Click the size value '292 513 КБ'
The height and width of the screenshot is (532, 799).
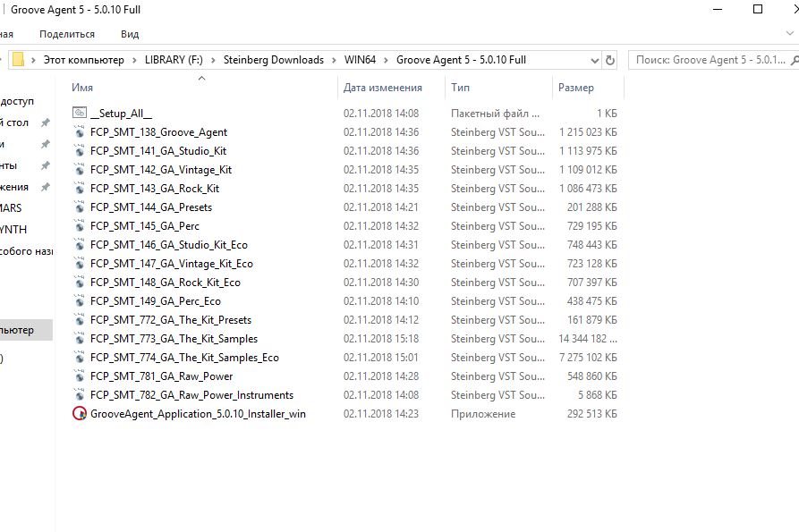click(x=592, y=414)
